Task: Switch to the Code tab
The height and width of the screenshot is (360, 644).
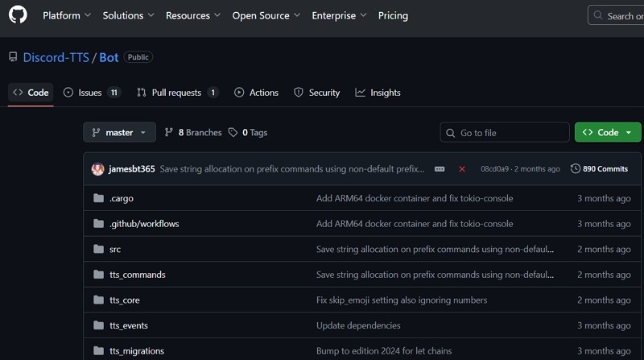Action: (31, 93)
